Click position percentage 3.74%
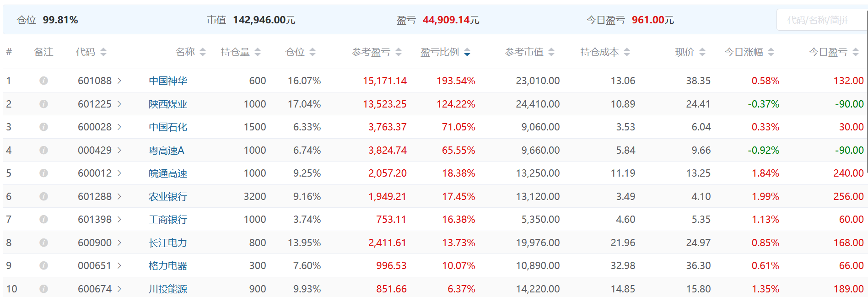The width and height of the screenshot is (868, 297). point(307,219)
